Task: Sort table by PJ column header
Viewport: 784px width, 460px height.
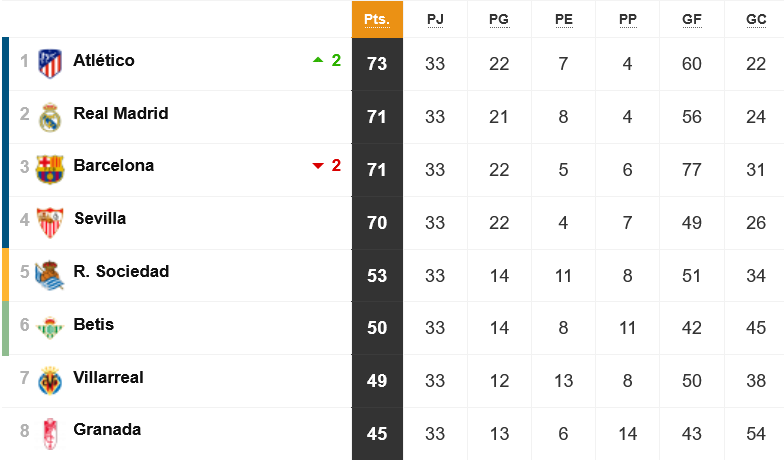Action: [435, 20]
